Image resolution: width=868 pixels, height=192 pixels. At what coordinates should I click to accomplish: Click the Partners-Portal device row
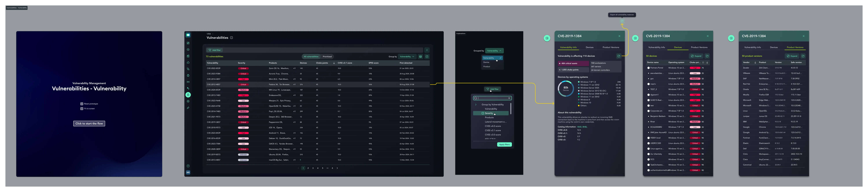(678, 68)
